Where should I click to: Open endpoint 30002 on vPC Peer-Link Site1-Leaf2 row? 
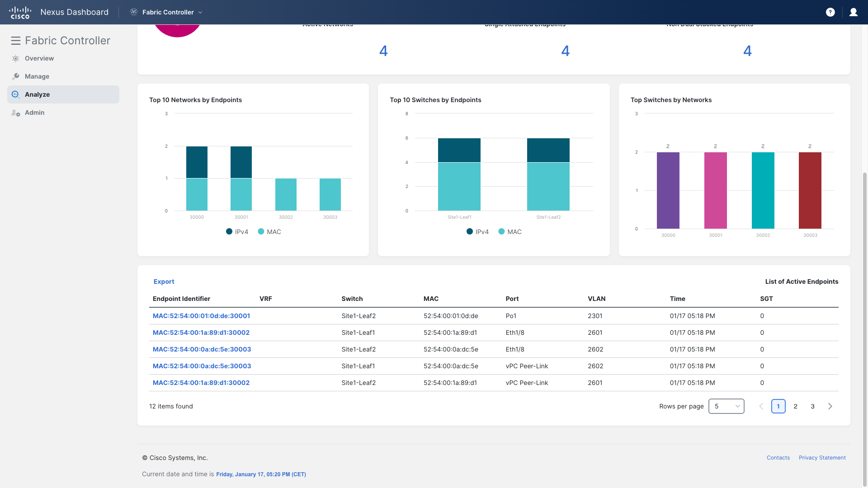(201, 383)
